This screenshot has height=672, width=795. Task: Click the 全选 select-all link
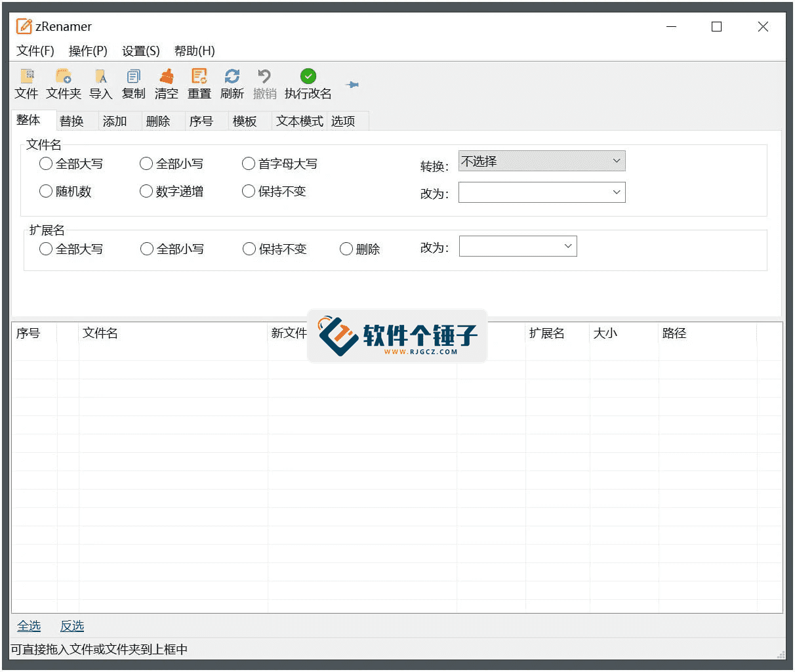click(29, 626)
